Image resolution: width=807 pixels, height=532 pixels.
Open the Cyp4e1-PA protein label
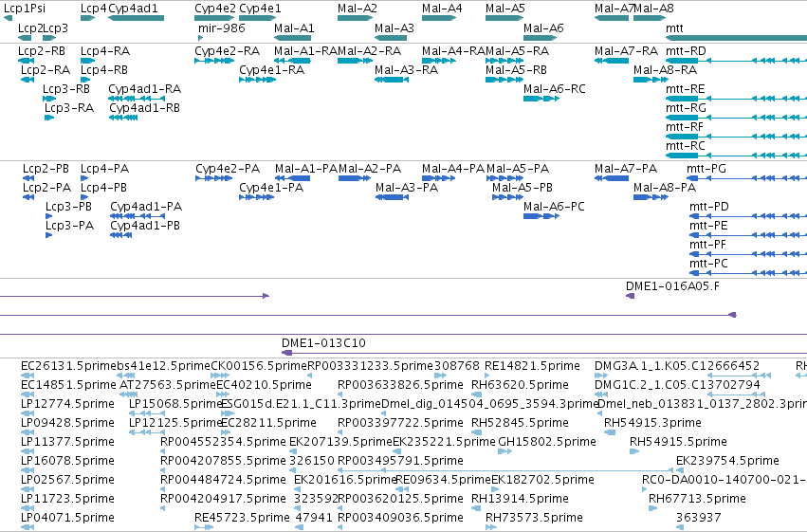[271, 188]
